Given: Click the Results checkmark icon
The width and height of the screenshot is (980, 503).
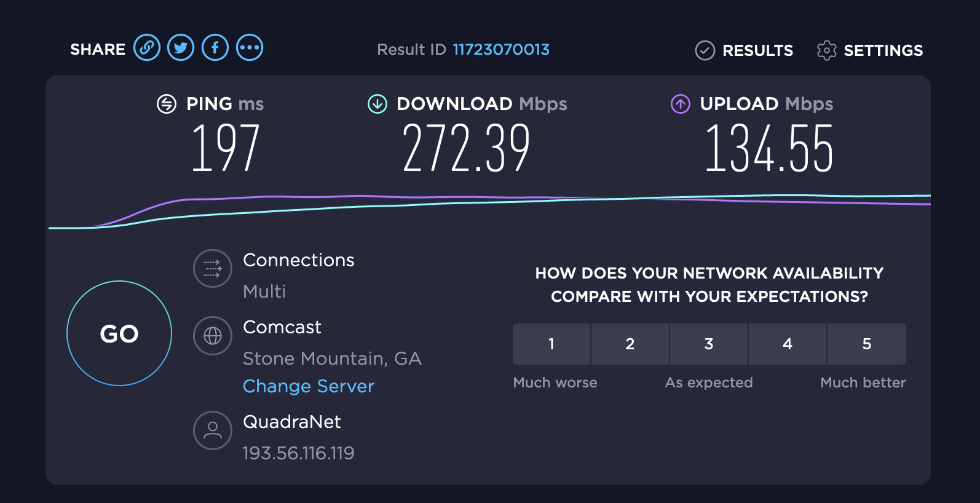Looking at the screenshot, I should pyautogui.click(x=705, y=50).
